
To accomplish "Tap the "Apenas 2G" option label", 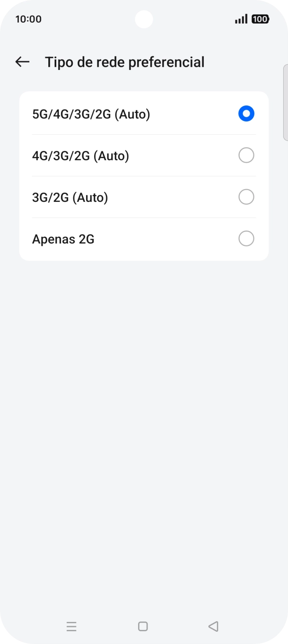I will (63, 239).
